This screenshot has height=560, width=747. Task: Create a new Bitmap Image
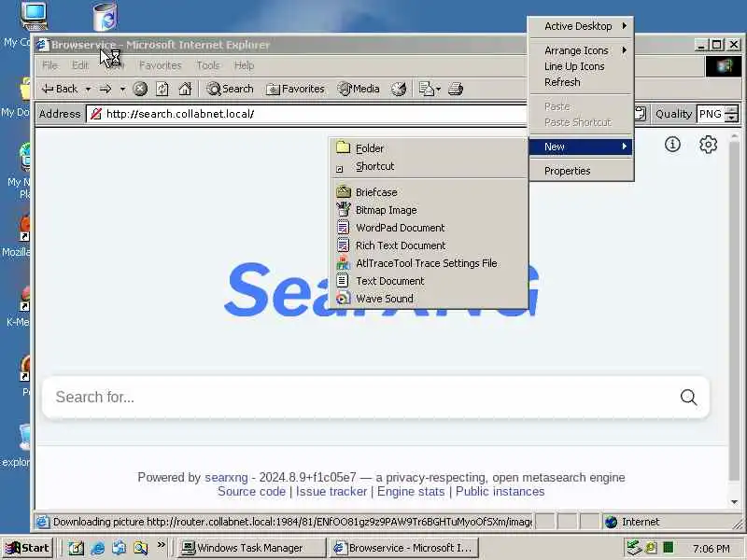429,210
